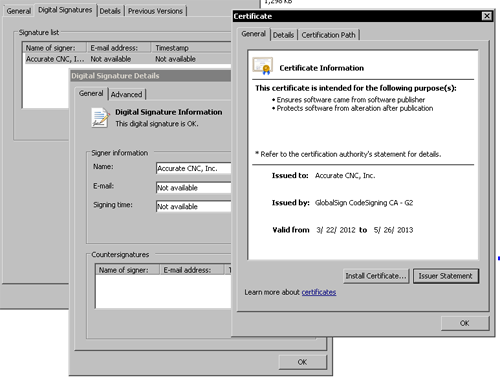Viewport: 500px width, 384px height.
Task: Click the valid from date 3/22/2012
Action: (x=336, y=230)
